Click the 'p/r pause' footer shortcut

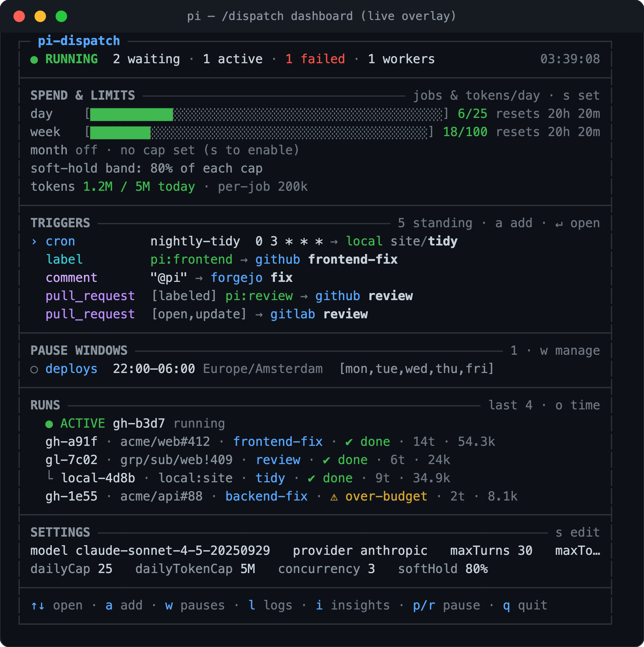click(x=446, y=605)
